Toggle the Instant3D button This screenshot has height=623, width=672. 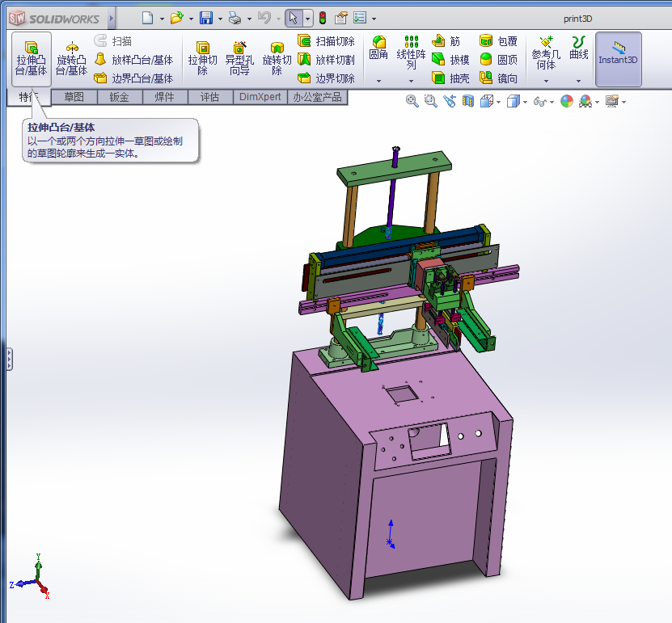[x=618, y=59]
